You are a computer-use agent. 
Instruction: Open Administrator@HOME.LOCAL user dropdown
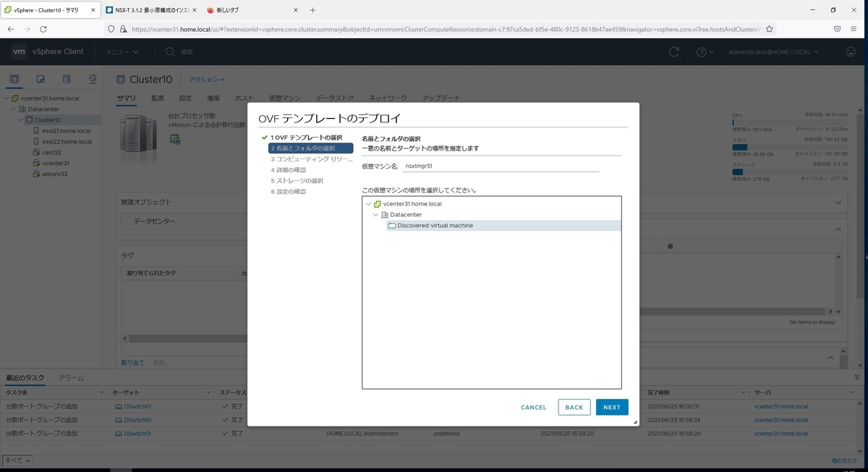coord(773,52)
